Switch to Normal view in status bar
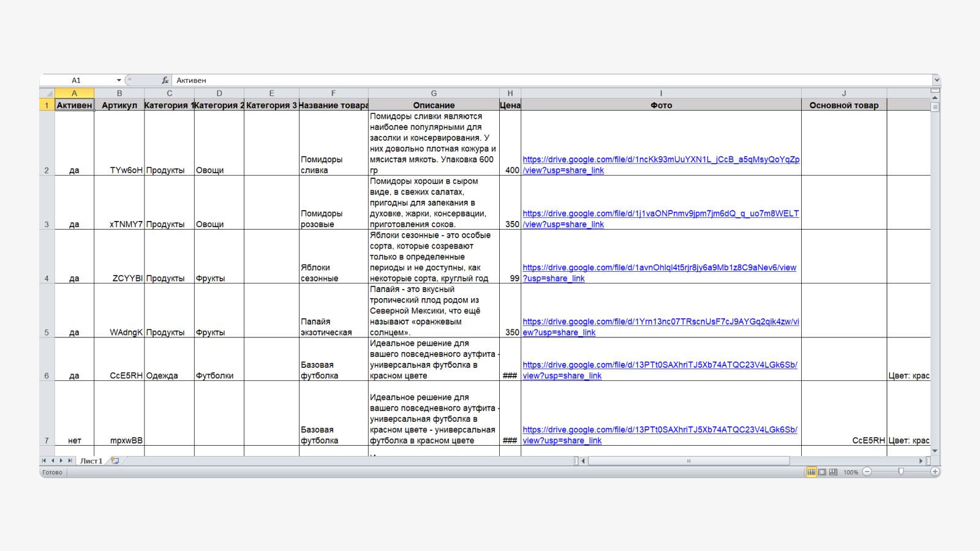 [811, 472]
